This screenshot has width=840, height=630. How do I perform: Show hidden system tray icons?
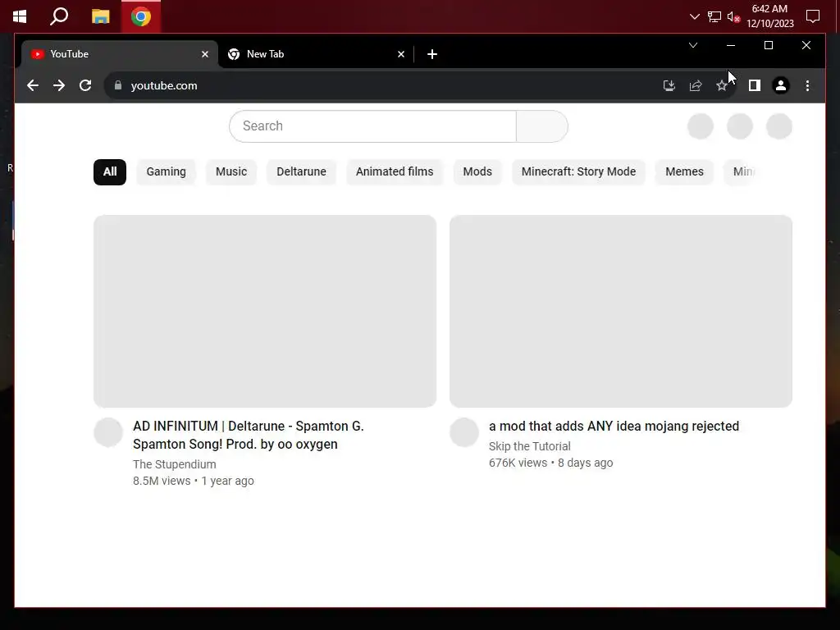[695, 16]
